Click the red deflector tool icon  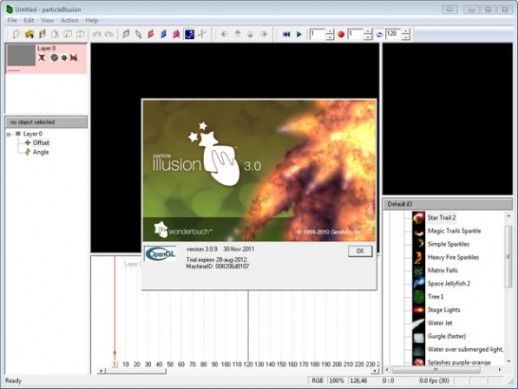pos(151,34)
